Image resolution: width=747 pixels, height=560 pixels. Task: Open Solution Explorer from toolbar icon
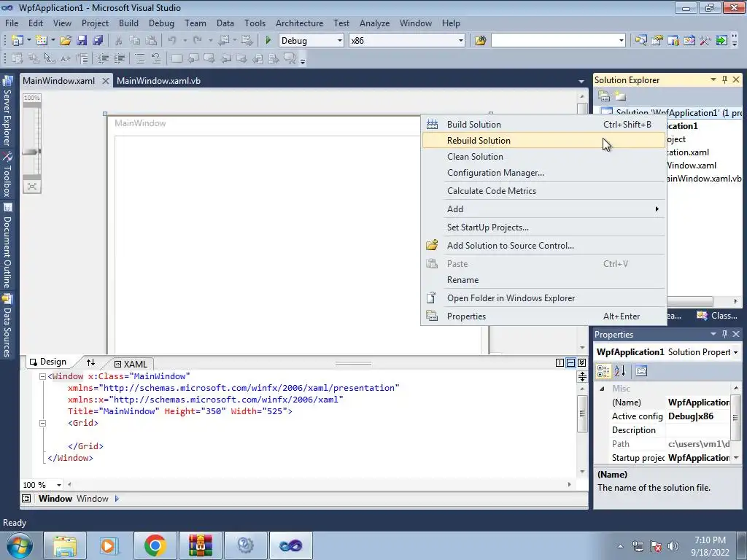(x=640, y=41)
